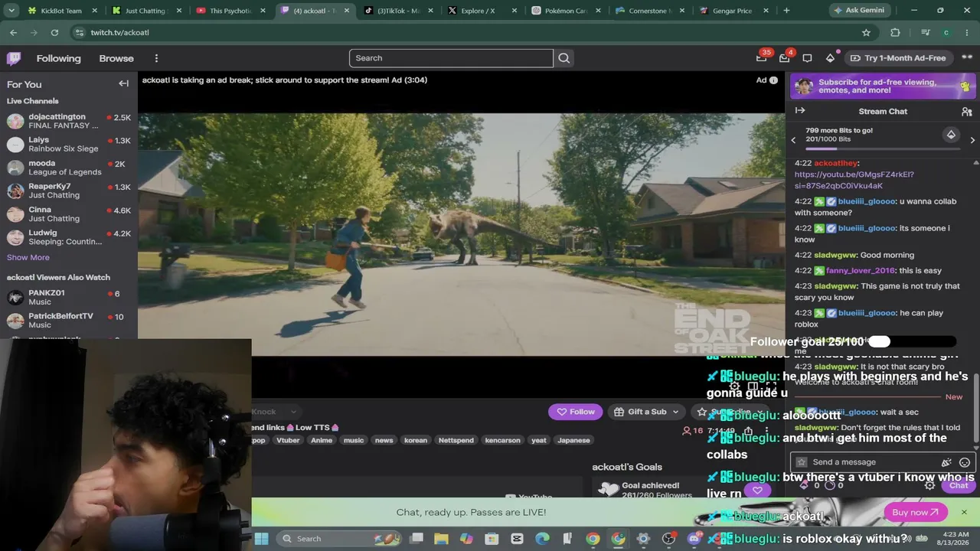Viewport: 980px width, 551px height.
Task: Open the whispers speech bubble
Action: click(x=807, y=58)
